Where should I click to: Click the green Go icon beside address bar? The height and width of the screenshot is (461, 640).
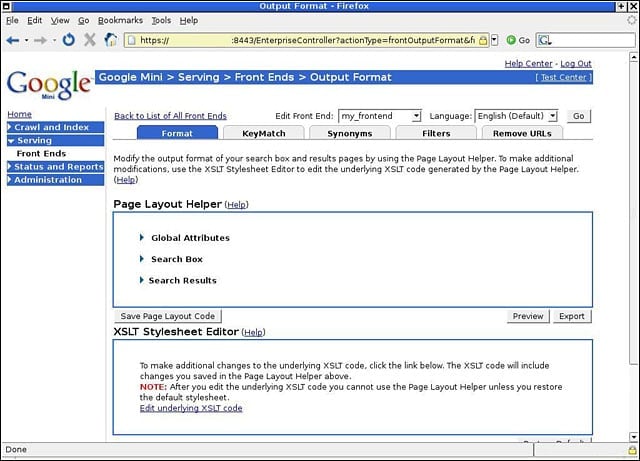pos(511,40)
